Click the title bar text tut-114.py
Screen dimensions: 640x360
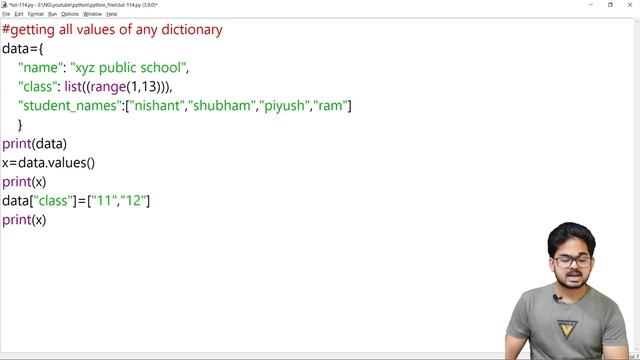coord(83,5)
